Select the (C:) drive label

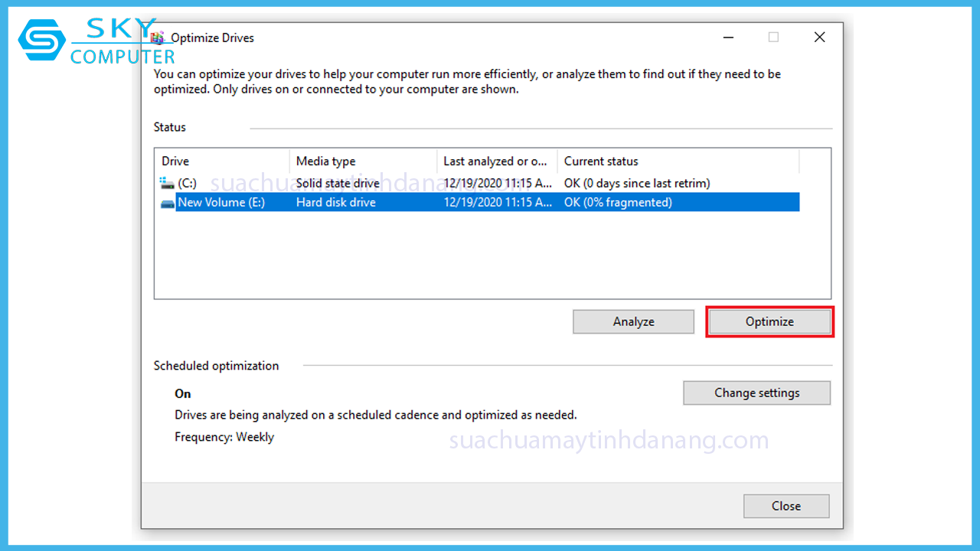click(188, 184)
